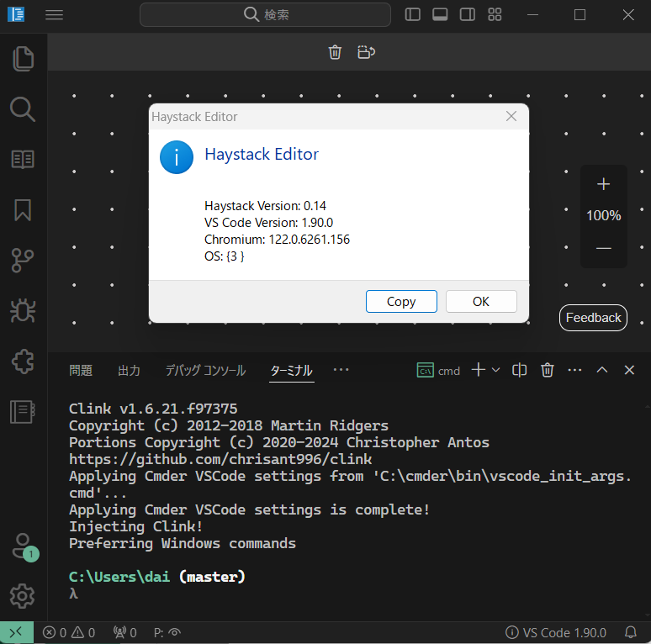This screenshot has height=644, width=651.
Task: Close the terminal panel
Action: click(629, 370)
